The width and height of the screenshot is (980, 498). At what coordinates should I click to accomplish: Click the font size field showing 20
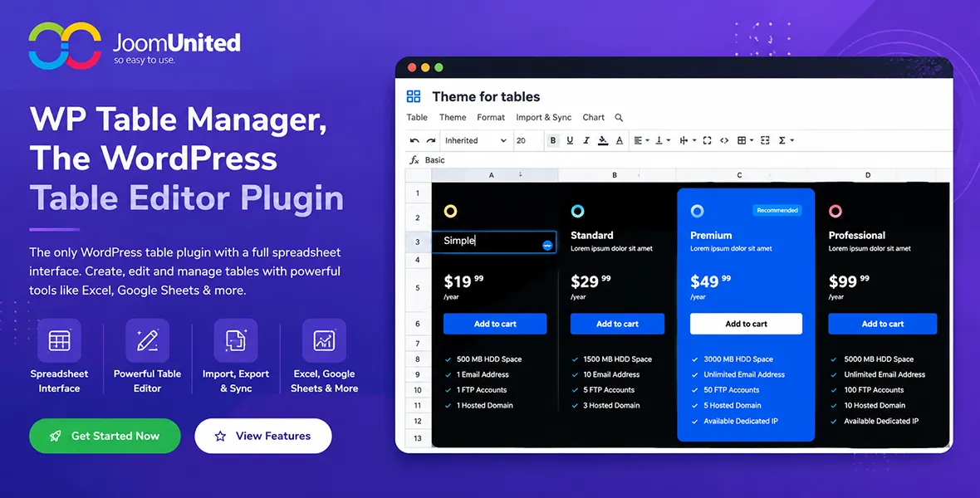coord(528,140)
